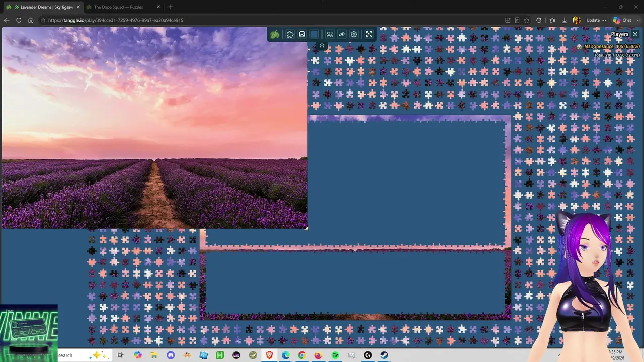
Task: Click the MsDopesauce player entry
Action: (608, 46)
